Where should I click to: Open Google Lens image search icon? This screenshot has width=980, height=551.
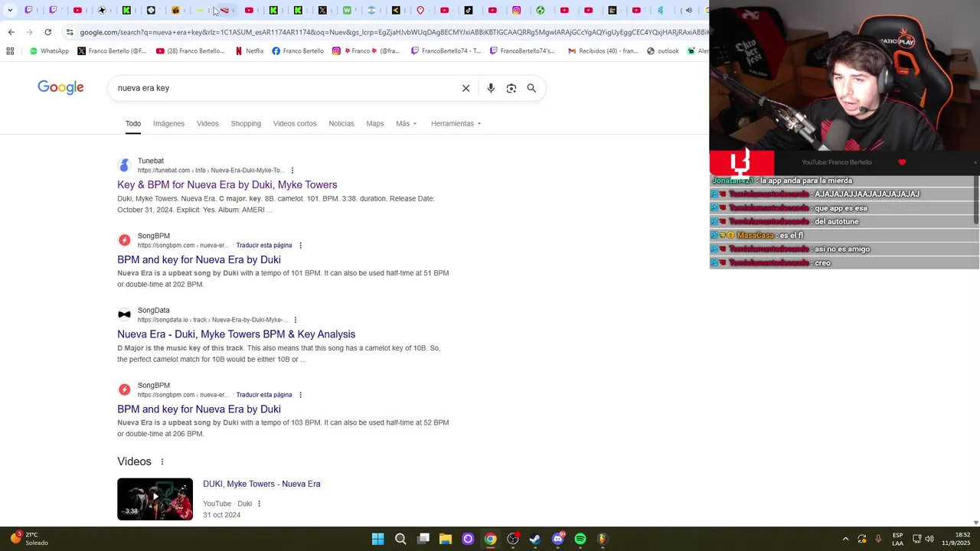point(511,88)
